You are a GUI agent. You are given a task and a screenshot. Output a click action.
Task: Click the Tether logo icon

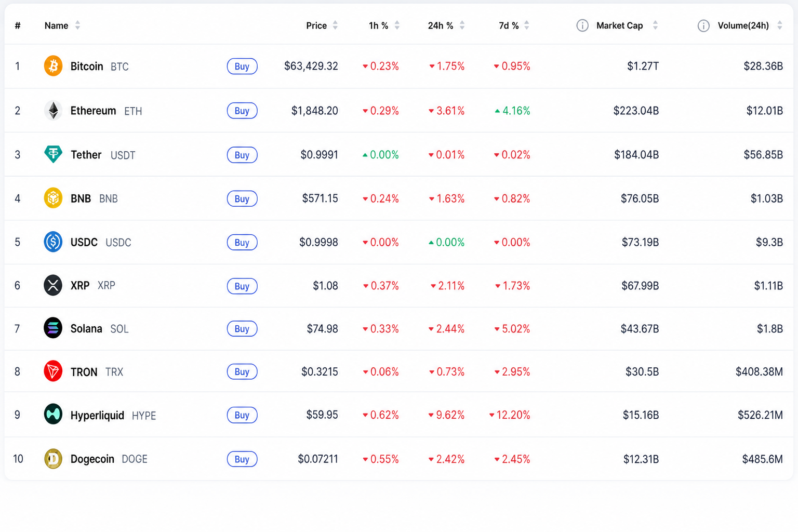[x=53, y=154]
